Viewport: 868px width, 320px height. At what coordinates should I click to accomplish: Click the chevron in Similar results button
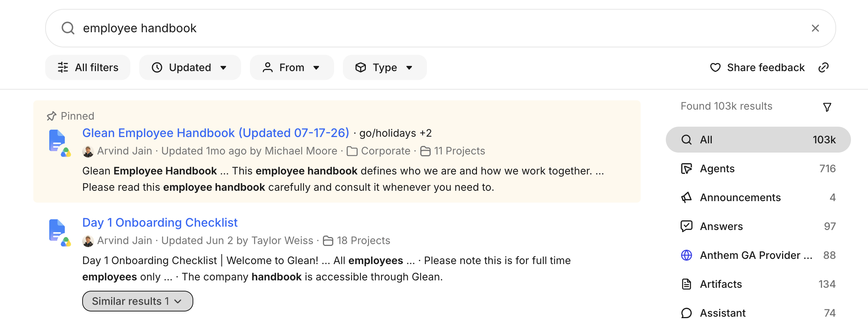(x=178, y=301)
